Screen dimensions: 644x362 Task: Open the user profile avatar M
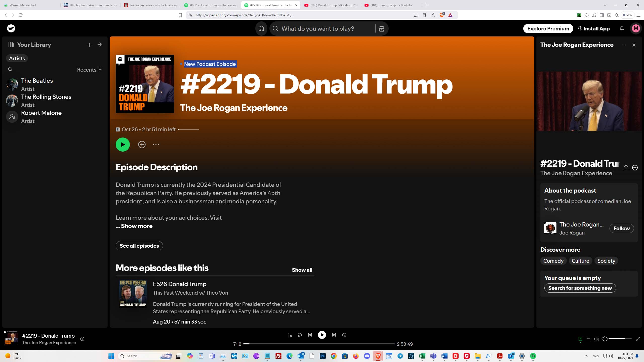click(x=636, y=28)
